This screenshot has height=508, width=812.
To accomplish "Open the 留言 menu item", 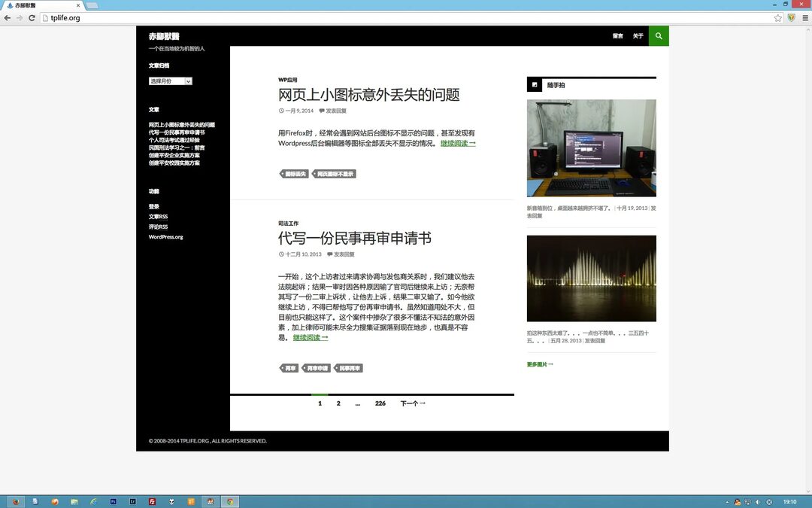I will tap(617, 35).
